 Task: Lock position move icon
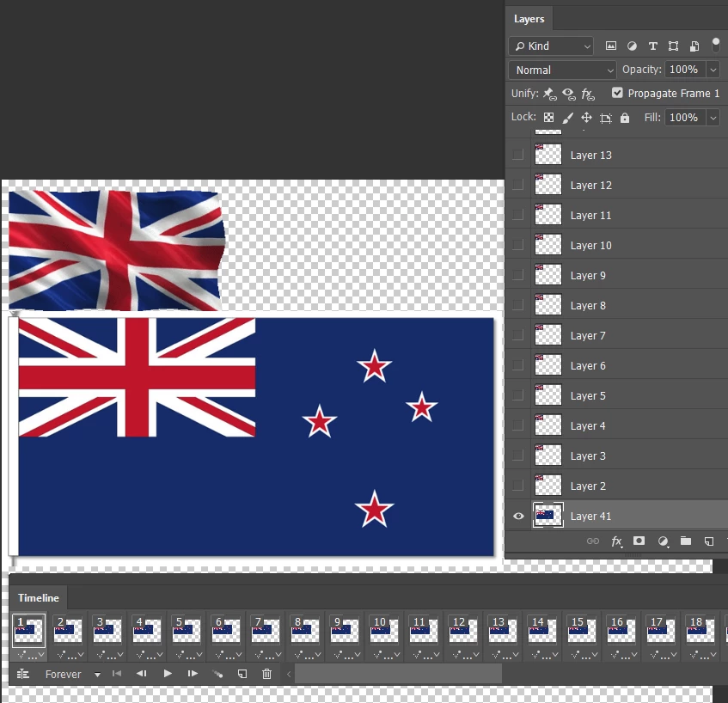pyautogui.click(x=586, y=118)
